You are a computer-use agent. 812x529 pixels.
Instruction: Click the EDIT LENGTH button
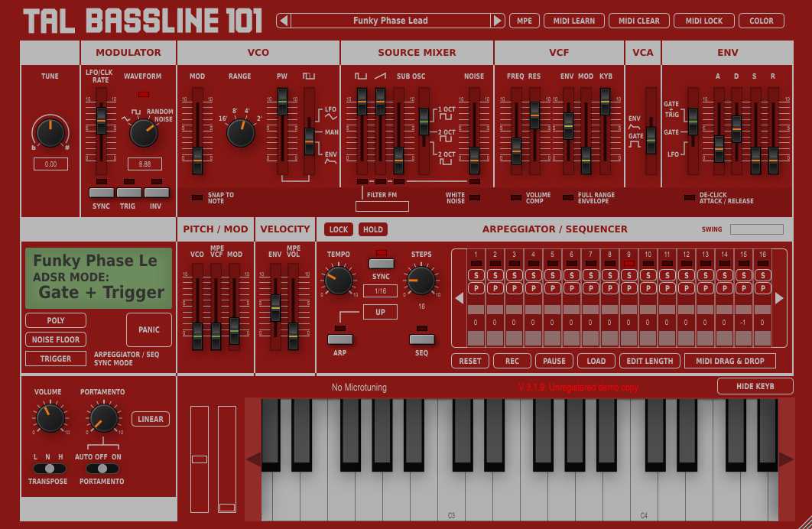[x=650, y=361]
